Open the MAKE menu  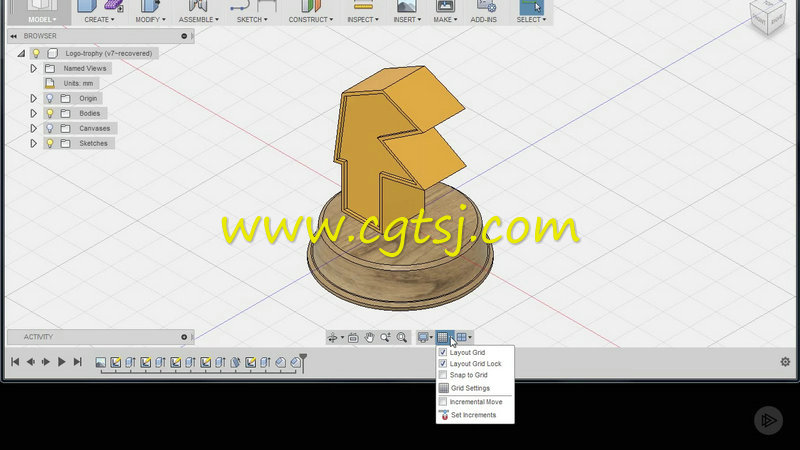coord(445,19)
